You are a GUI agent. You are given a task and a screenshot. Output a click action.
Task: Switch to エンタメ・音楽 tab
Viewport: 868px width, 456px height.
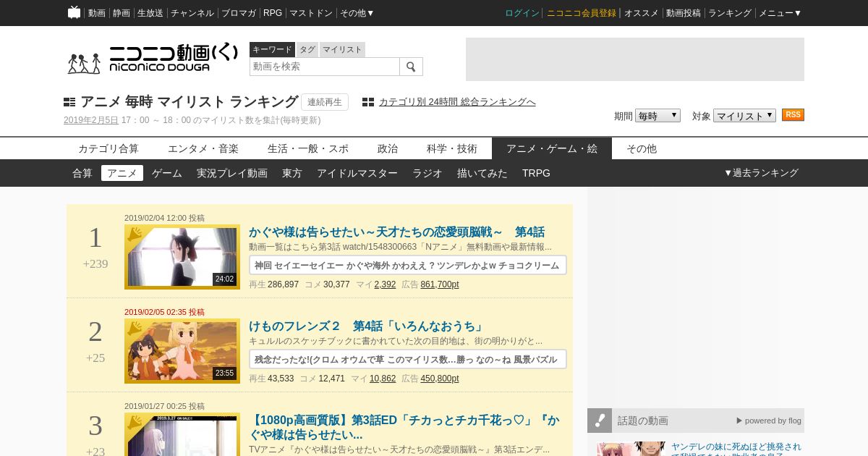tap(203, 148)
